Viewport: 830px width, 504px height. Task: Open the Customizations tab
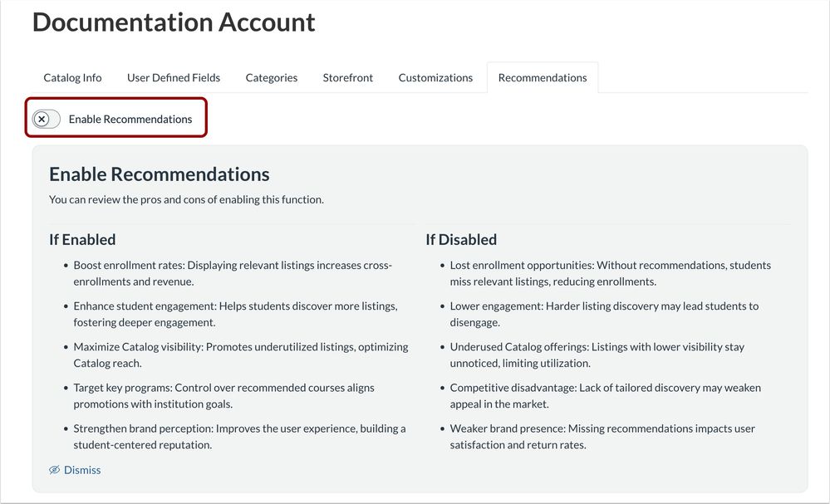(435, 78)
